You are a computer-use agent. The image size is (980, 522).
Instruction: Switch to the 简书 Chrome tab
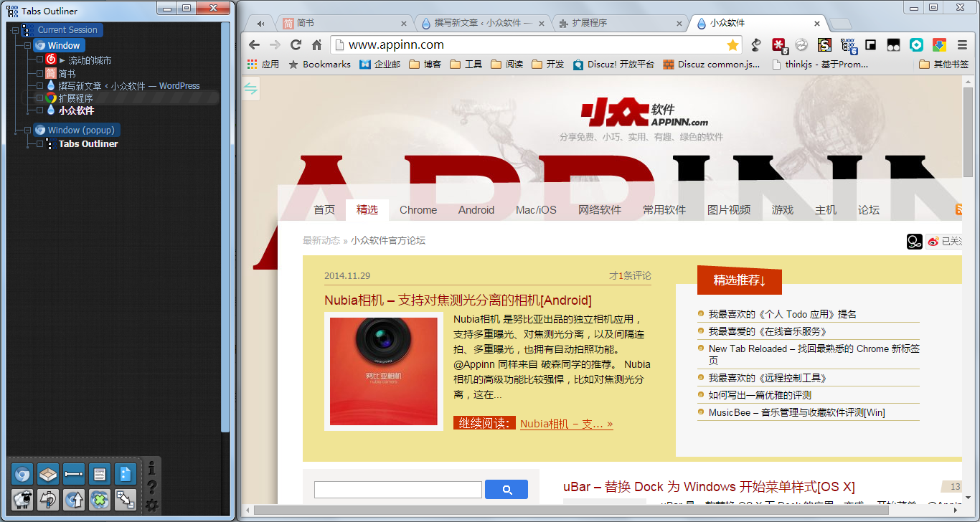click(x=343, y=23)
